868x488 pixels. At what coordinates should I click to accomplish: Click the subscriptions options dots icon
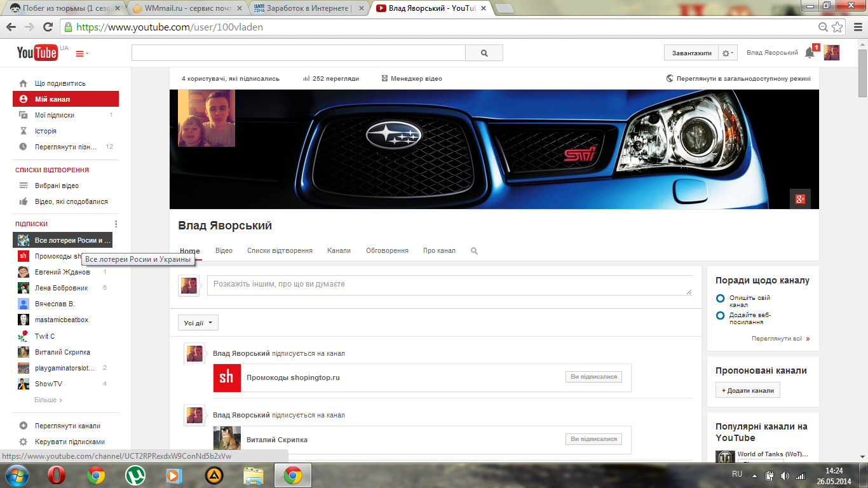116,224
